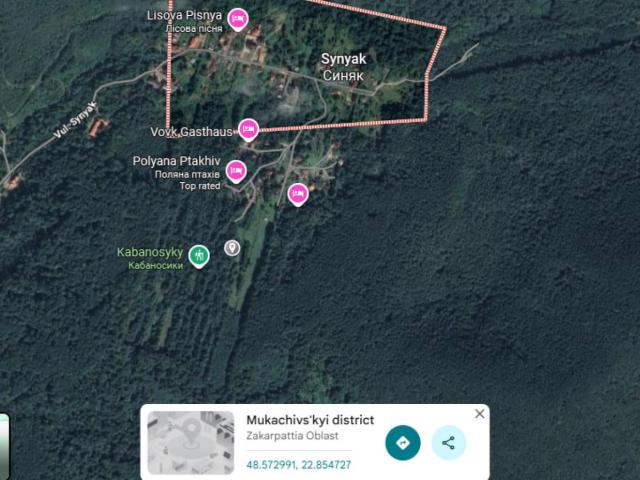Click the gray dropped location pin
640x480 pixels.
(232, 248)
